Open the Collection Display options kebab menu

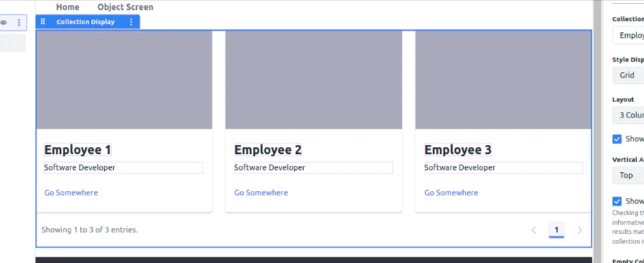pos(131,22)
